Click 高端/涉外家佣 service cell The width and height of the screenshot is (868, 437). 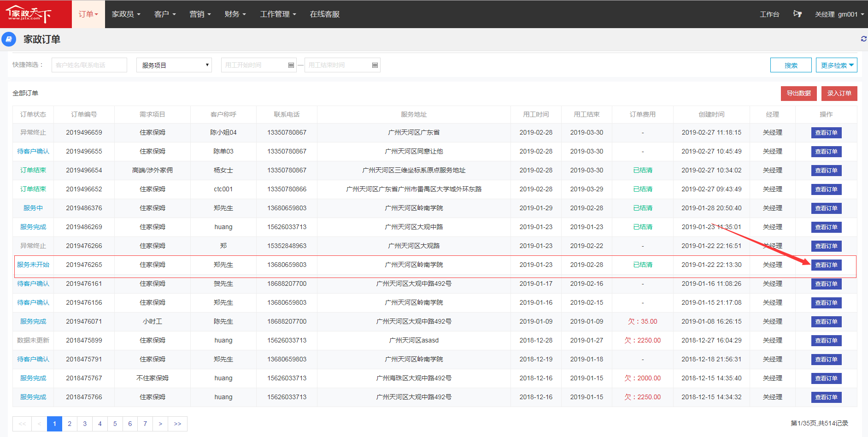click(152, 170)
